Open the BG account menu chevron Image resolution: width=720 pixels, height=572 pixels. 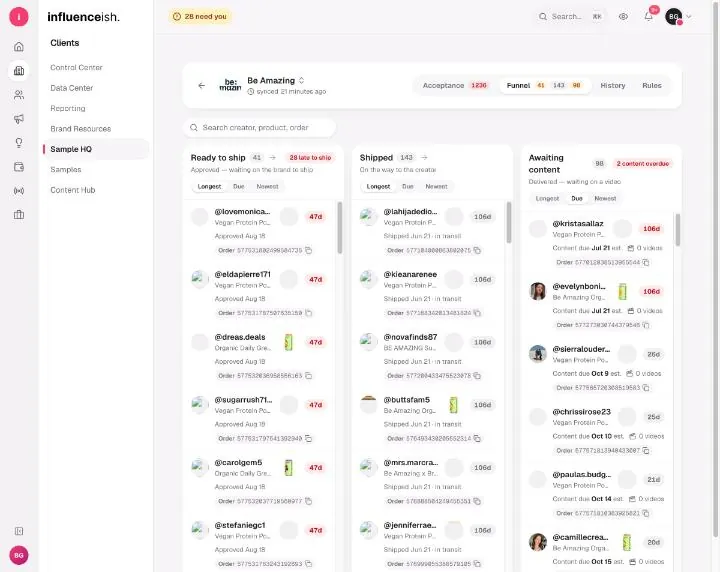[x=689, y=17]
